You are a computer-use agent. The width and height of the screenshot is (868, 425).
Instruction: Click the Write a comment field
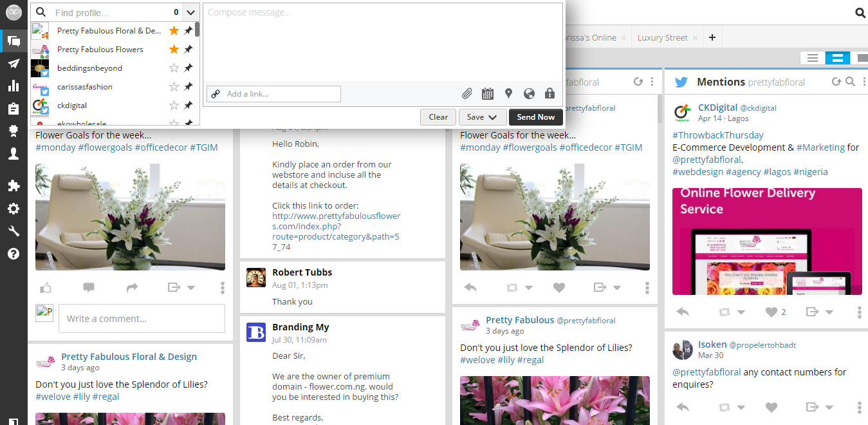pyautogui.click(x=142, y=318)
